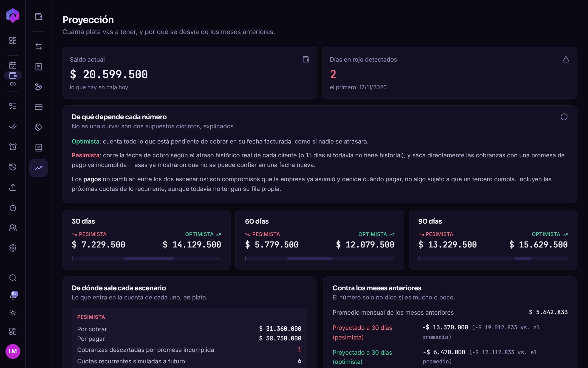Click the Promedio mensual value $ 5.642.833

pyautogui.click(x=548, y=312)
